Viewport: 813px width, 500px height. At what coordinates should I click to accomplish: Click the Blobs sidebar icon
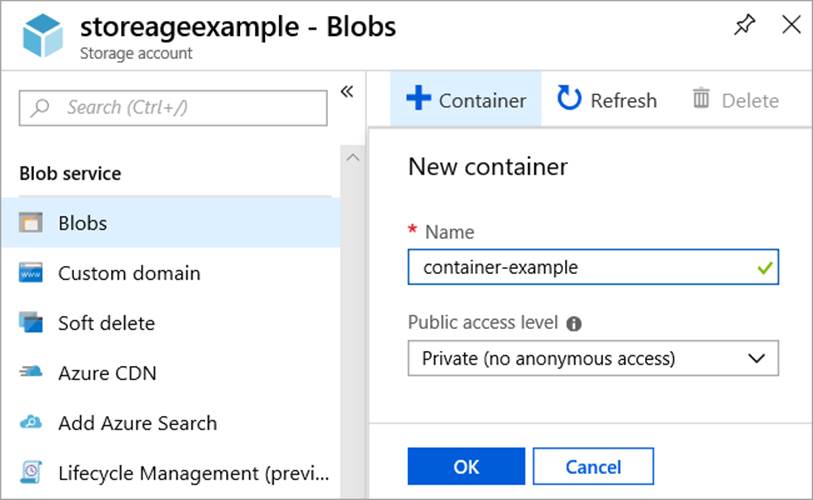click(31, 223)
